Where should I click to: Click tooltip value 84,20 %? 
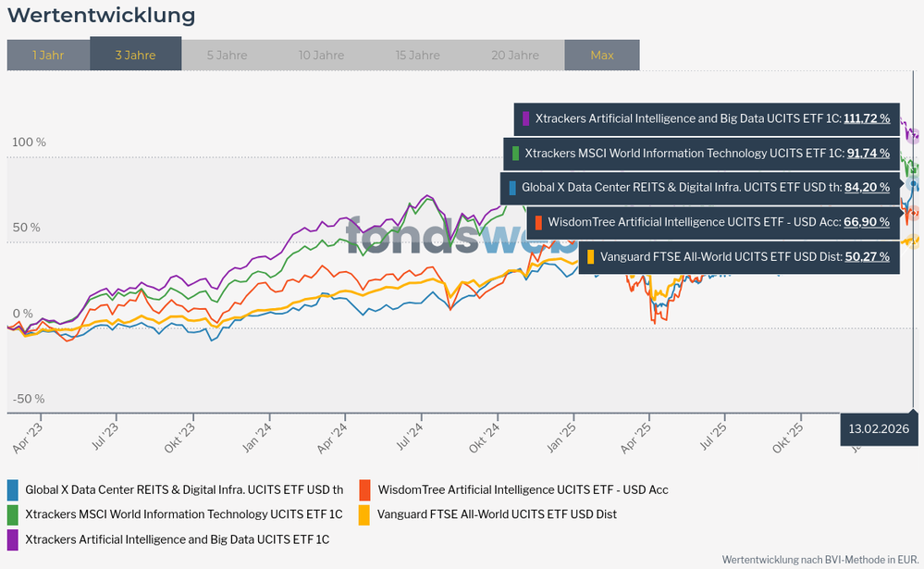(868, 188)
